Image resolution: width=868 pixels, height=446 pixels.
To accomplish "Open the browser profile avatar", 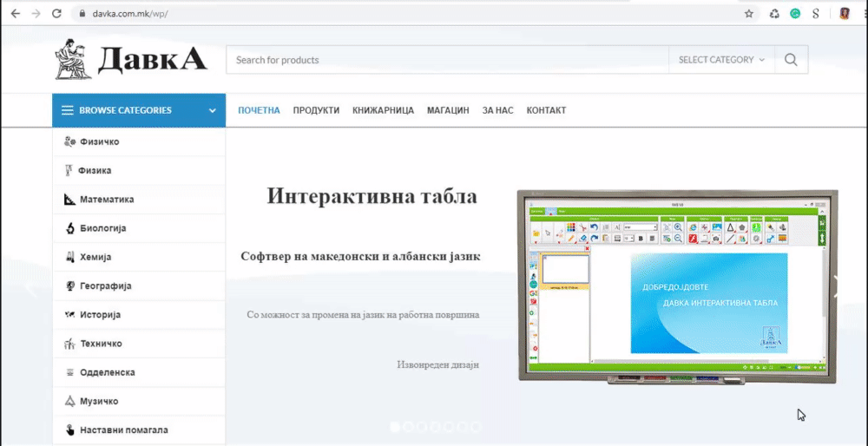I will [845, 14].
